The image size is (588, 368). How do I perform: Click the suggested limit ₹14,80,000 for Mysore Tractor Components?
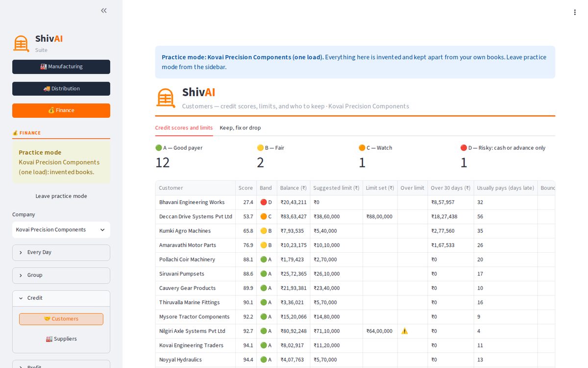click(336, 317)
